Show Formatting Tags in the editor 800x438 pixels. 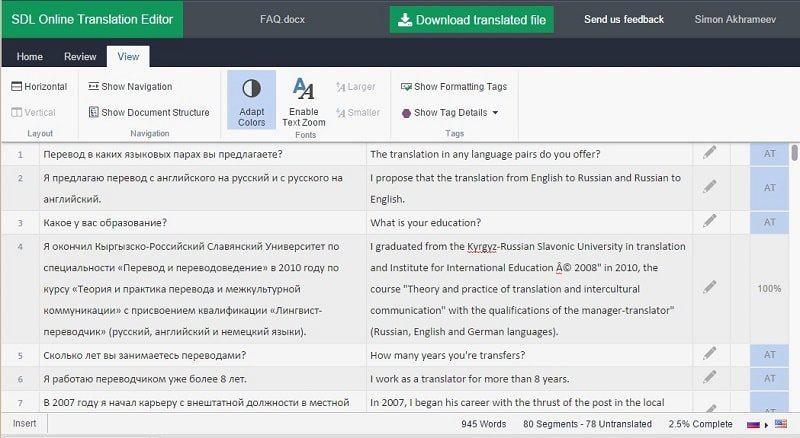[x=454, y=86]
